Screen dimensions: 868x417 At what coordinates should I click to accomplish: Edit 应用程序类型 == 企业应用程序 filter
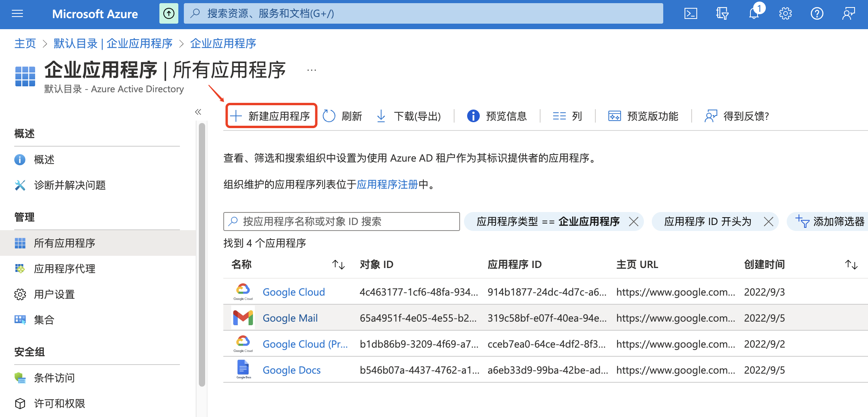(x=548, y=222)
